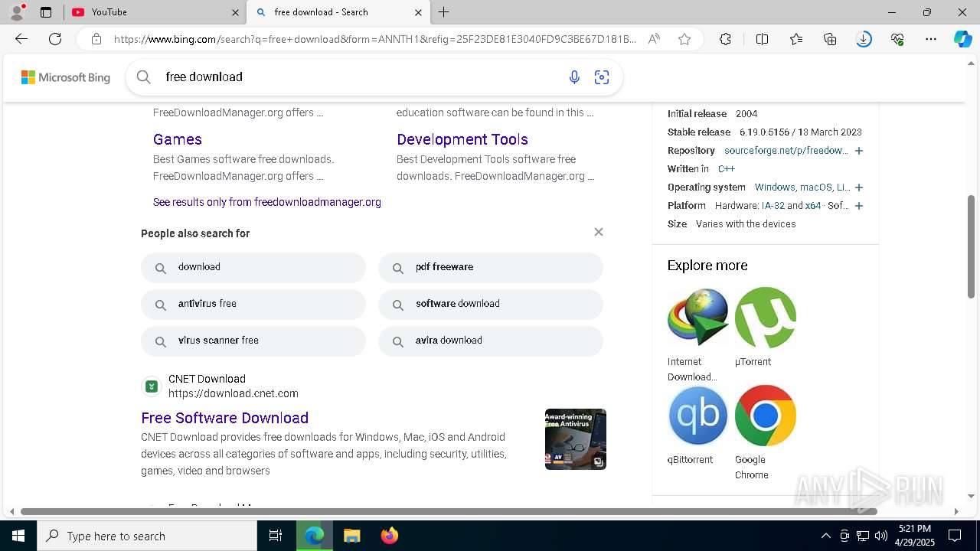Click the search magnifier icon in Bing box

pos(143,77)
